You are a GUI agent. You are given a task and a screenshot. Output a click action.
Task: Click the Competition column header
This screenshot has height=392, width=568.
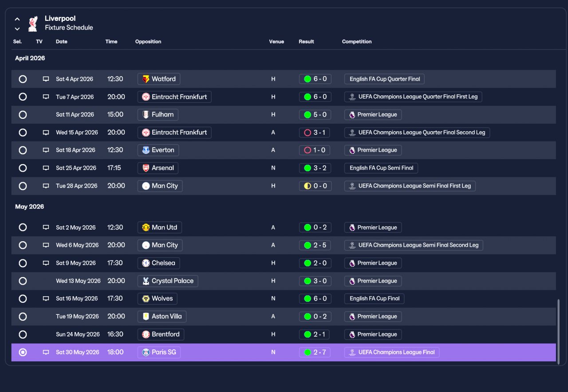[357, 42]
